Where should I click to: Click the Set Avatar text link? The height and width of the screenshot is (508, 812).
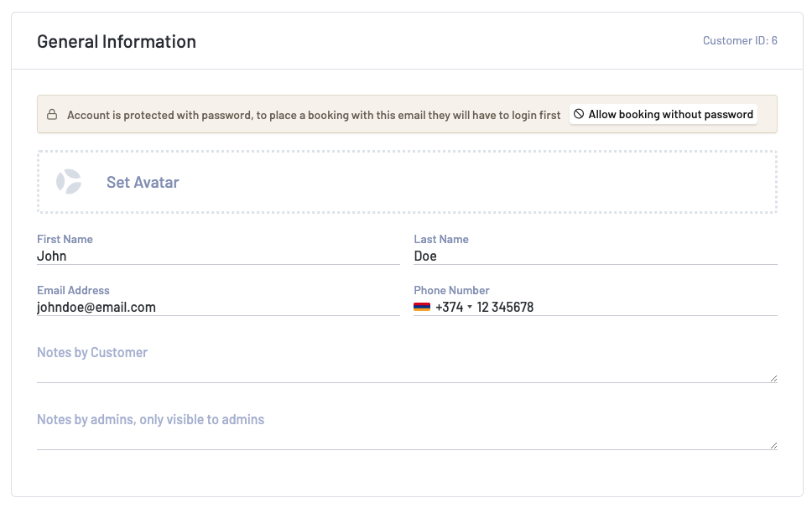point(143,183)
